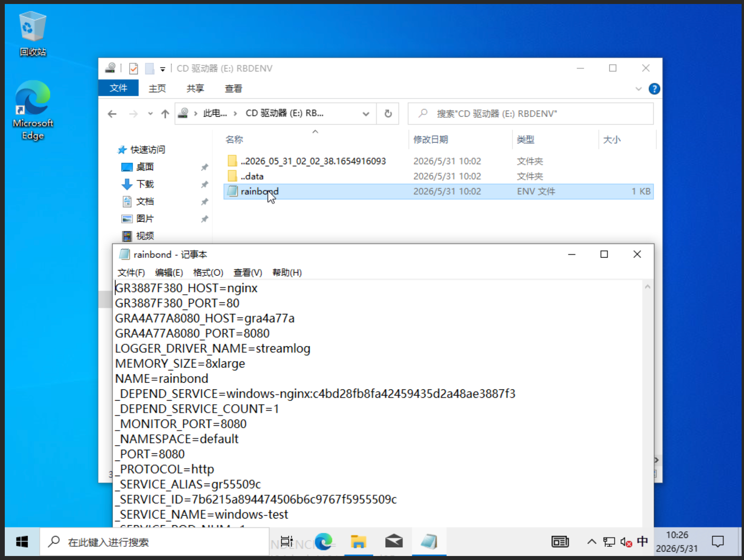Click the CD 驱动器 (E:) breadcrumb segment
The height and width of the screenshot is (560, 744).
click(x=284, y=113)
